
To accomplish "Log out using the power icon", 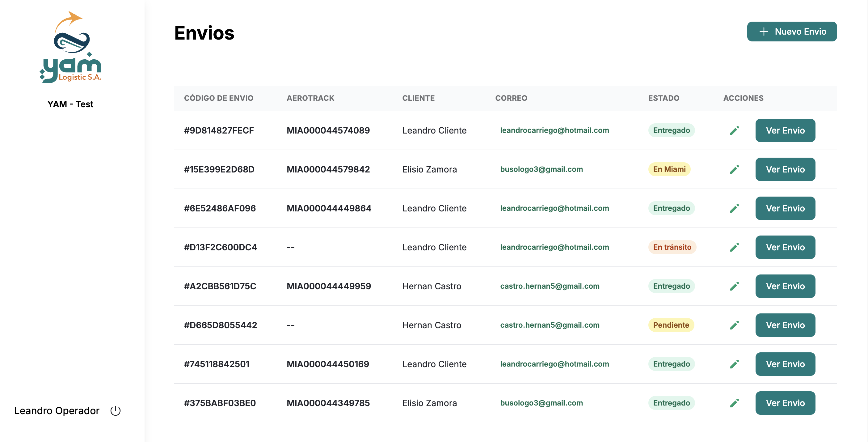I will coord(115,411).
